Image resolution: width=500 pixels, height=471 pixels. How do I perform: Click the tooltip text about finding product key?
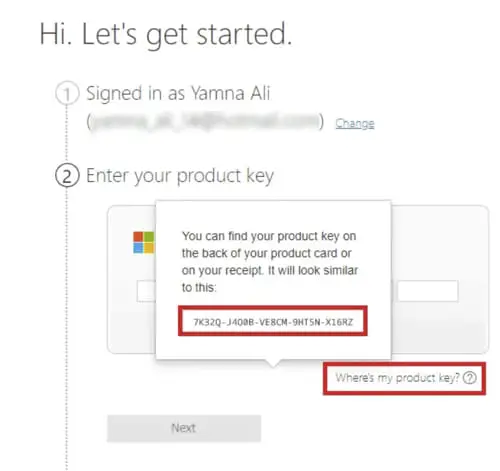pos(270,262)
